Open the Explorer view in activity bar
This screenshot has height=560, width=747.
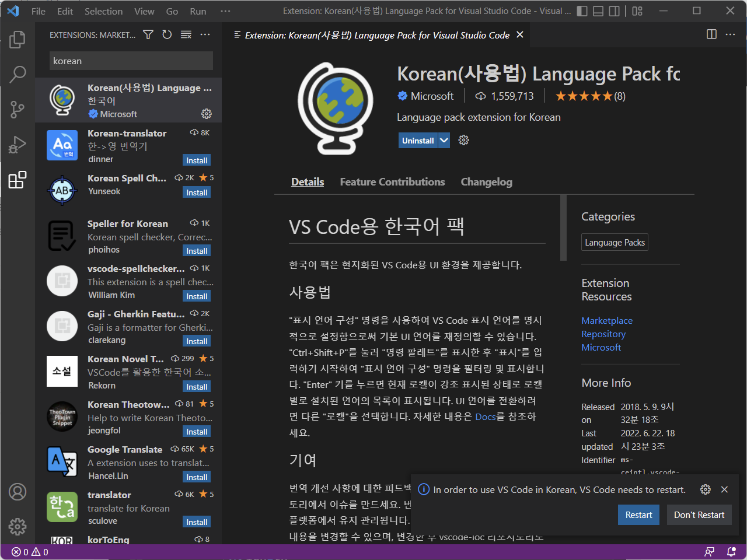[x=18, y=39]
